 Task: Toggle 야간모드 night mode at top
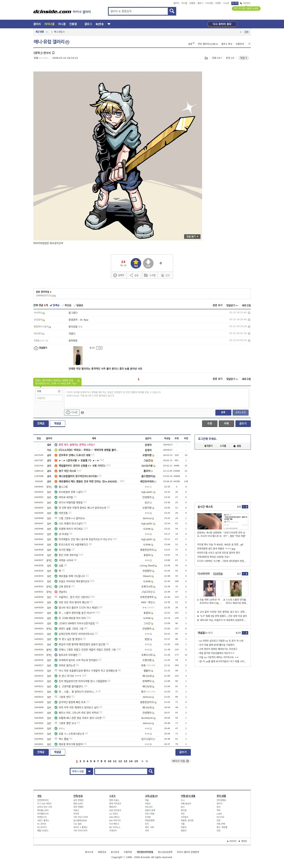[x=245, y=3]
